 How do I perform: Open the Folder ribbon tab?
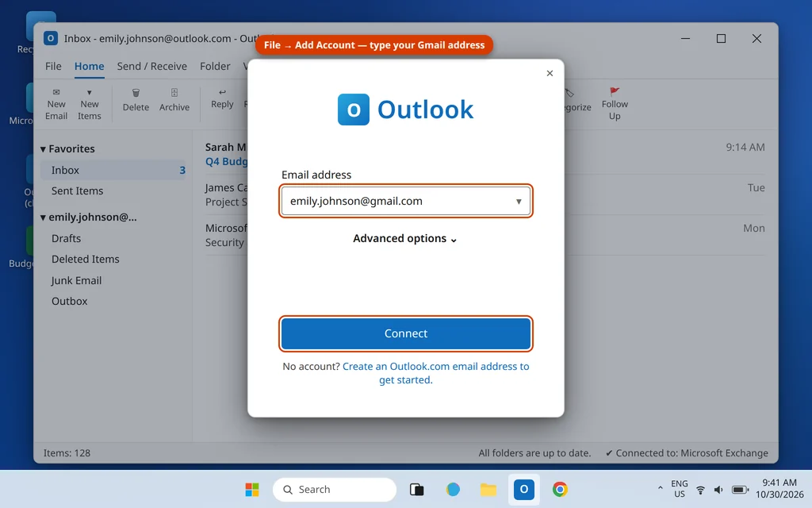click(x=215, y=67)
